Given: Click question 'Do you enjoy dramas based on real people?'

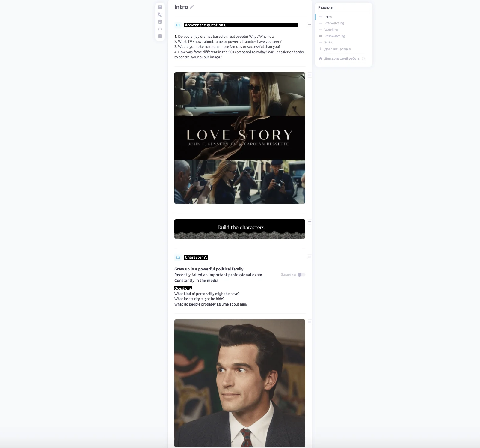Looking at the screenshot, I should [224, 37].
